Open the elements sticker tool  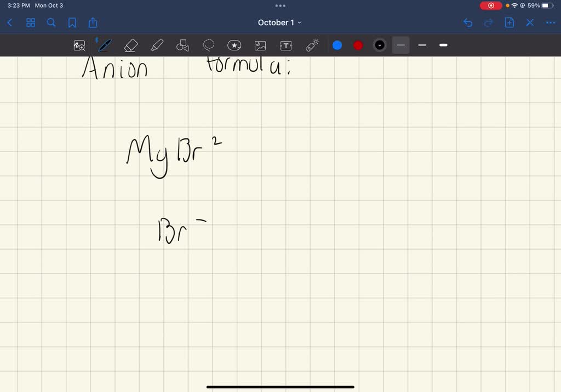234,45
